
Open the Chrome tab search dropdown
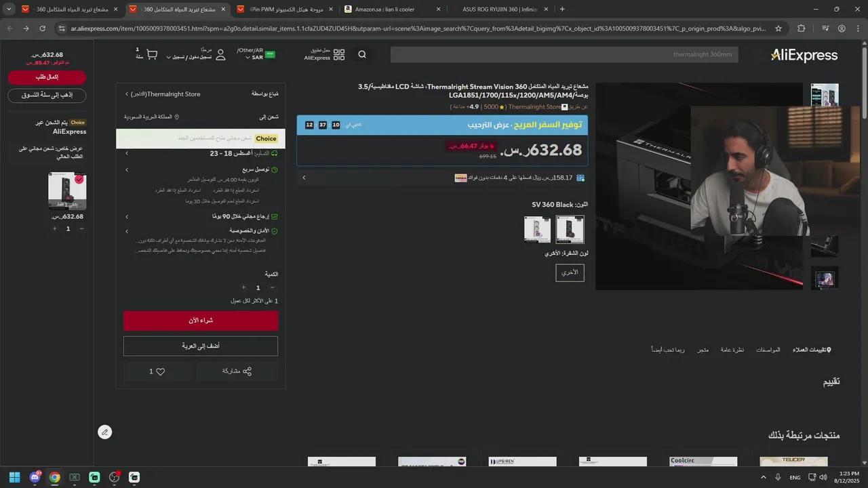9,9
